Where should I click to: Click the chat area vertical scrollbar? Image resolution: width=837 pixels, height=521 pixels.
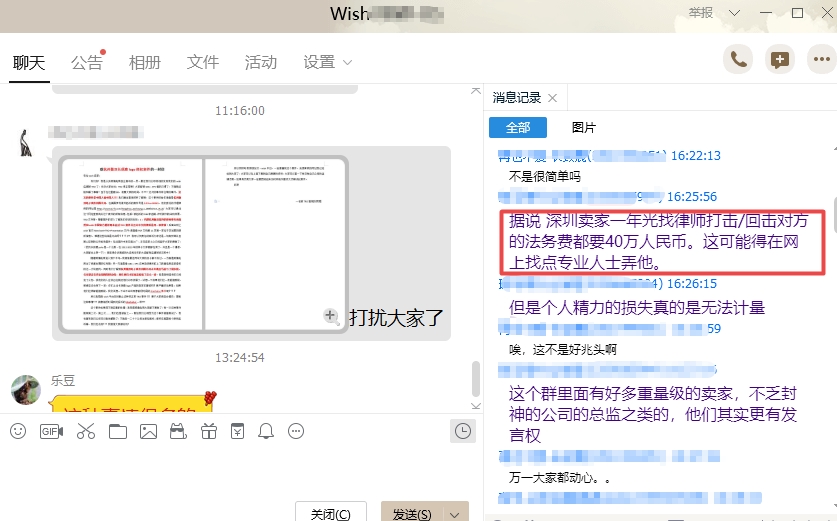coord(475,378)
